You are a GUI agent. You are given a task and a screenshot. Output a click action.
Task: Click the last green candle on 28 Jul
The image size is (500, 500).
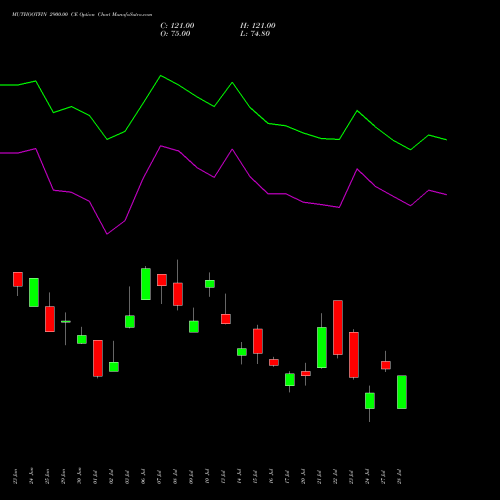[402, 392]
